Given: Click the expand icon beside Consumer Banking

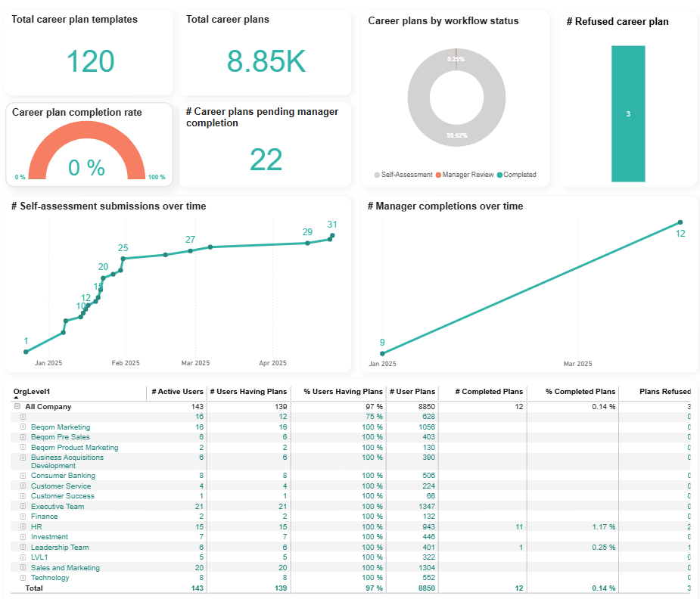Looking at the screenshot, I should (23, 476).
